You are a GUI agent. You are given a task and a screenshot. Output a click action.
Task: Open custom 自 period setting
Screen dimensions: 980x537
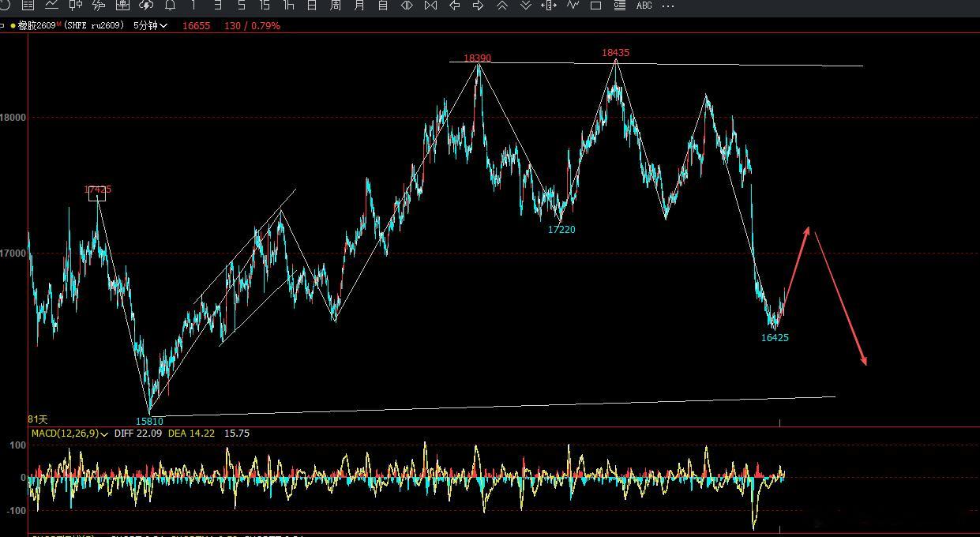point(383,6)
